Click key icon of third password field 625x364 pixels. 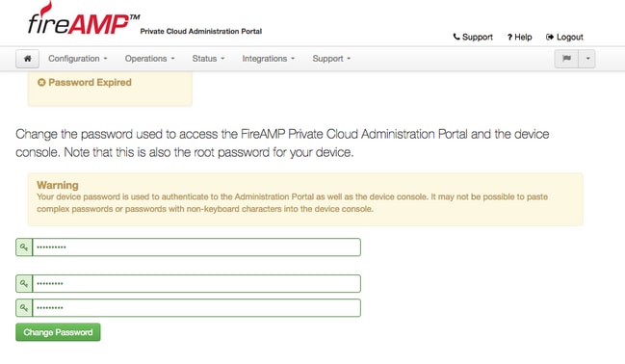click(24, 308)
